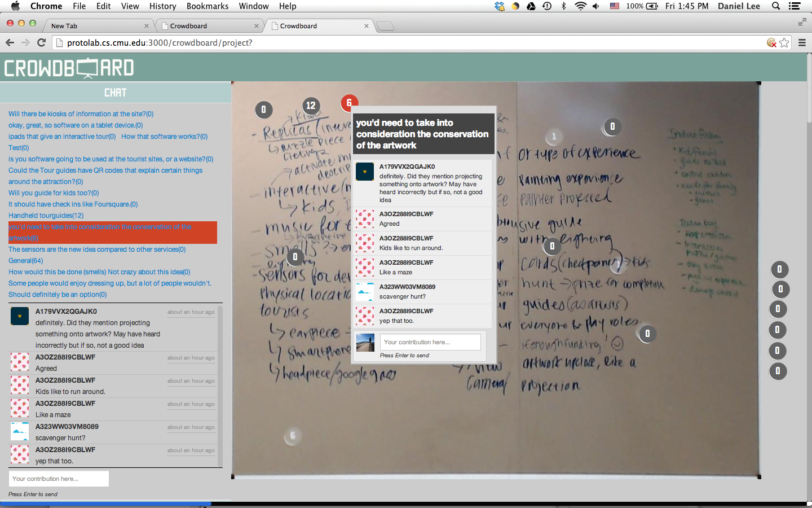The image size is (812, 508).
Task: Click the Bluetooth menu bar icon
Action: [x=563, y=6]
